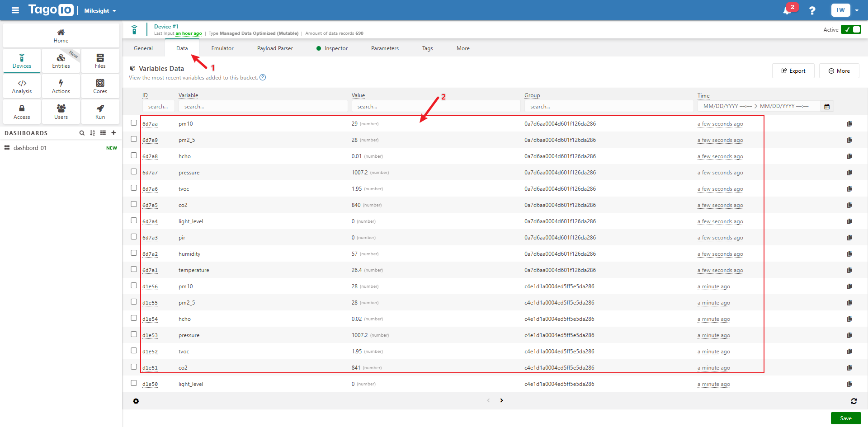Go to next page arrow
The width and height of the screenshot is (868, 427).
[x=501, y=400]
